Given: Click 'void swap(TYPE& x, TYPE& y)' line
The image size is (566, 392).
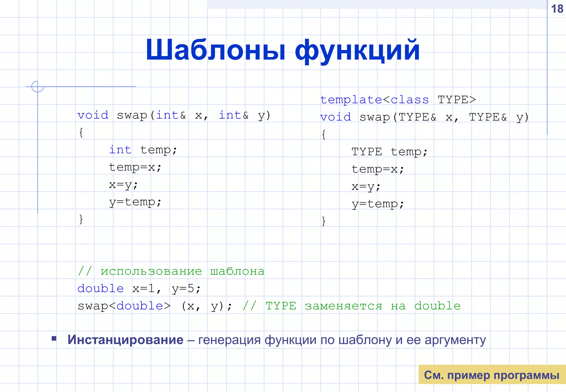Looking at the screenshot, I should [x=424, y=117].
